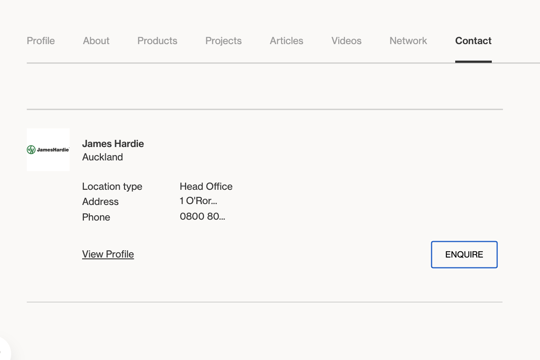Click the James Hardie logo thumbnail
This screenshot has height=360, width=540.
click(x=48, y=150)
